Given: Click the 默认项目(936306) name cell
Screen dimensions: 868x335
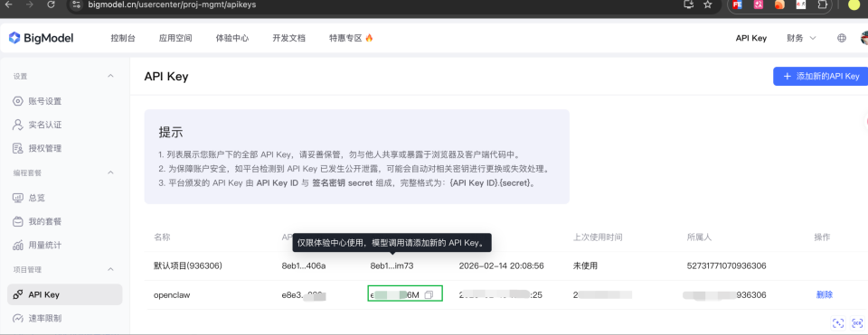Looking at the screenshot, I should [x=188, y=265].
